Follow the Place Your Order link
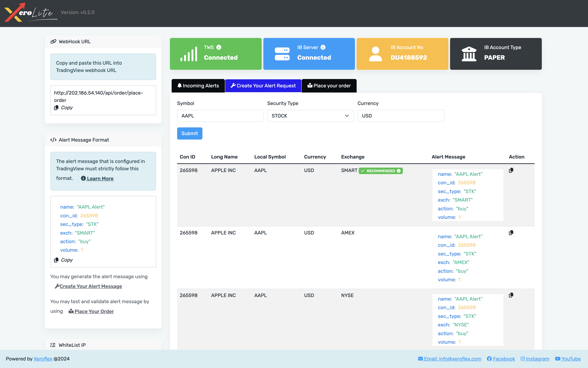588x368 pixels. 94,311
